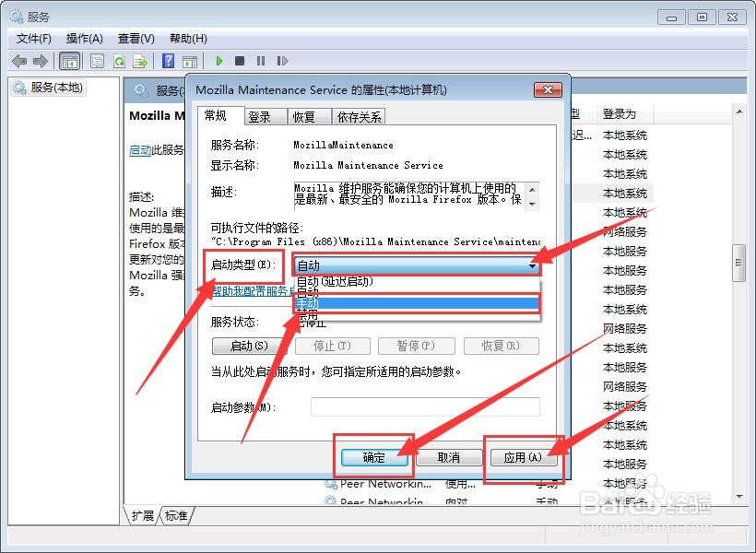Click the 取消 button

(449, 457)
